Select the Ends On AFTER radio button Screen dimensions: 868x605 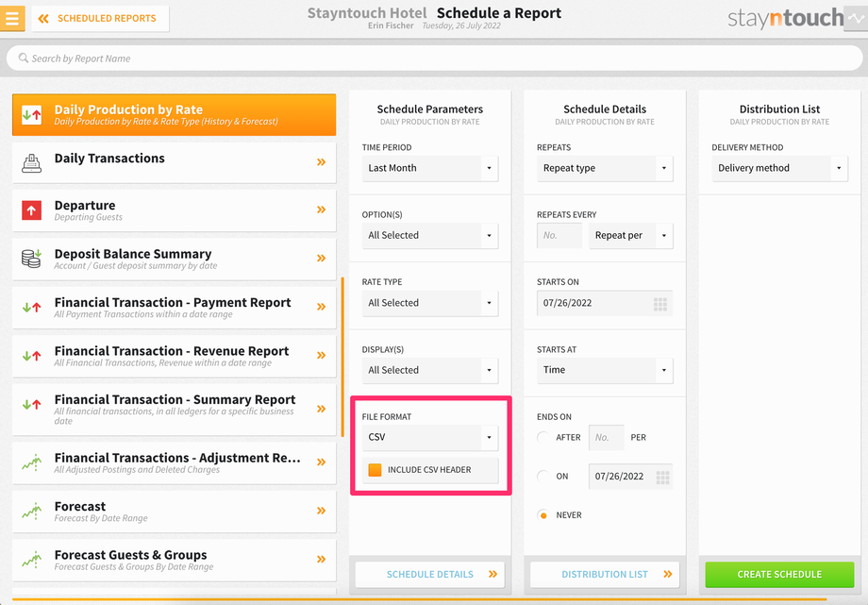tap(543, 437)
